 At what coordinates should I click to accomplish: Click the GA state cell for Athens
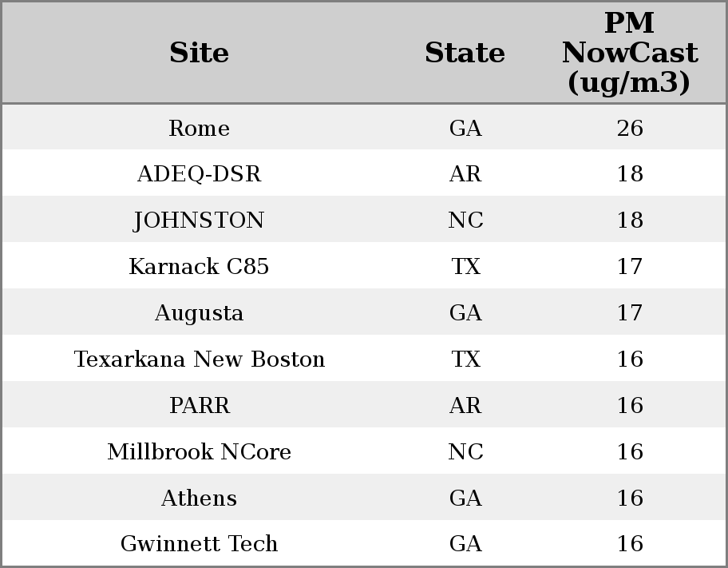point(465,498)
